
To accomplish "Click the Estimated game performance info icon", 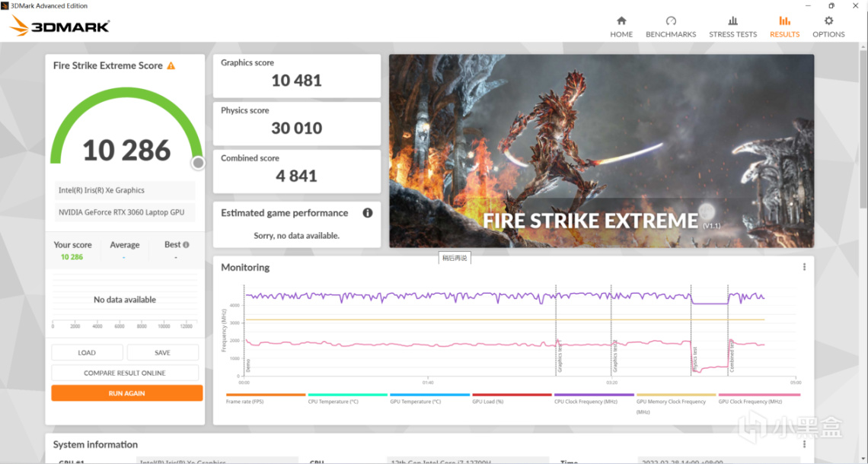I will pyautogui.click(x=368, y=213).
